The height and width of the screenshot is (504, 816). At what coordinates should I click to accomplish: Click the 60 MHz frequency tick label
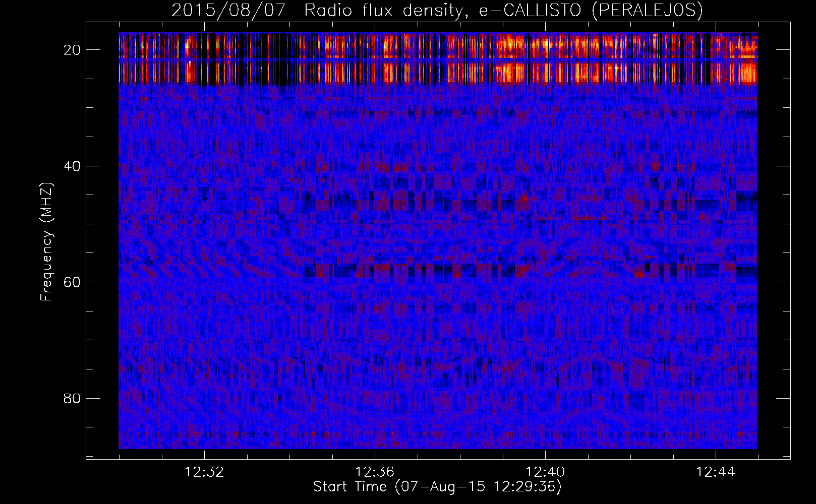tap(72, 282)
